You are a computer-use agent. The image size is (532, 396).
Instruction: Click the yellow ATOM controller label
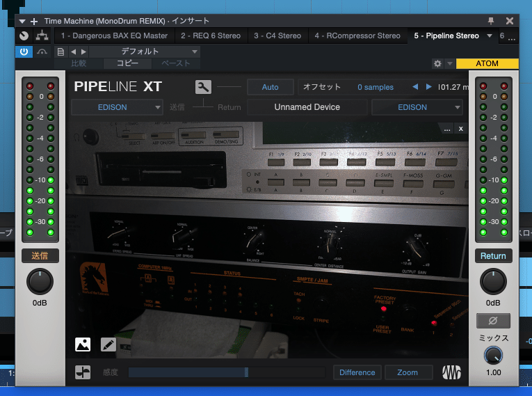pyautogui.click(x=487, y=63)
